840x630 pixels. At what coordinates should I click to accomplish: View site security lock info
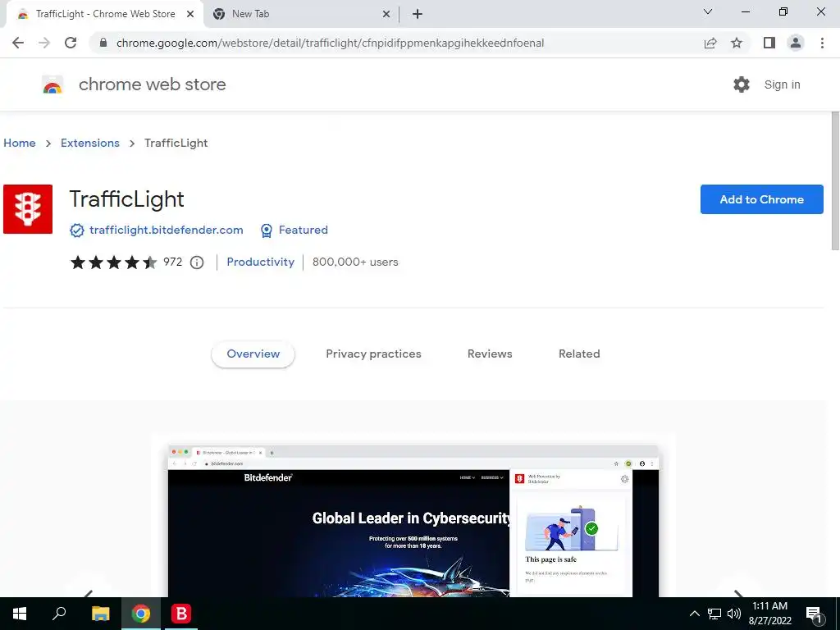point(103,43)
